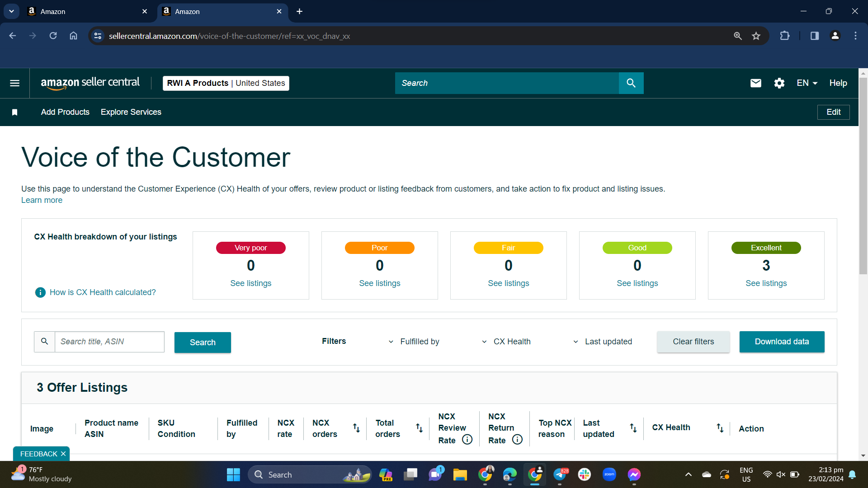The height and width of the screenshot is (488, 868).
Task: Open Add Products menu item
Action: click(x=65, y=112)
